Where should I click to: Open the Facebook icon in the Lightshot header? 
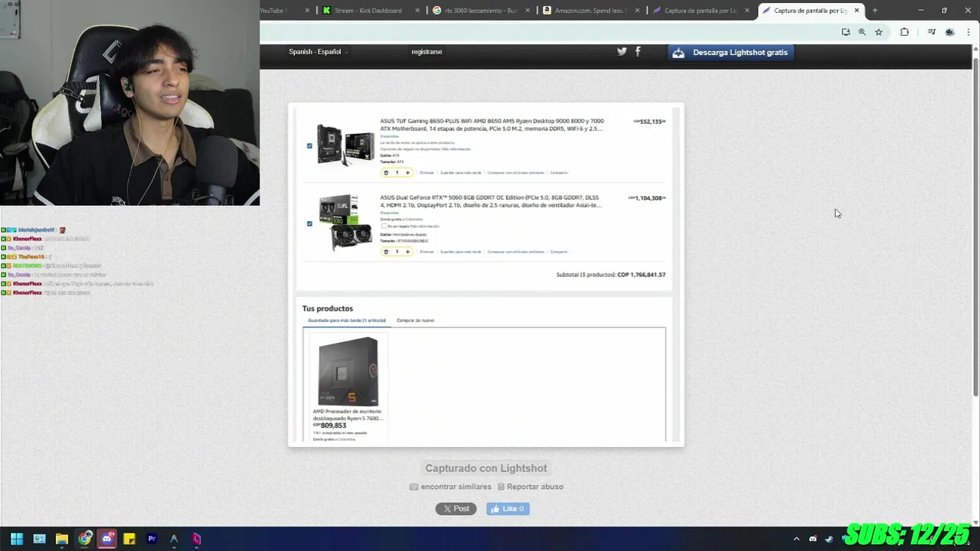coord(638,51)
